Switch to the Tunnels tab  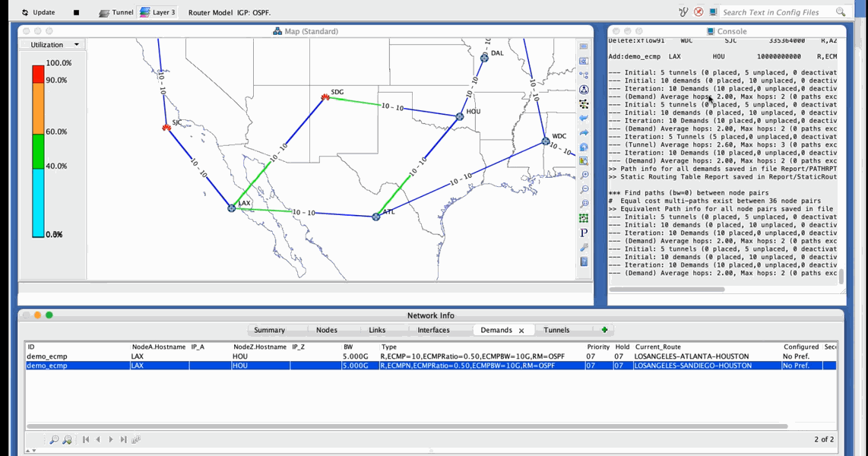(x=556, y=330)
